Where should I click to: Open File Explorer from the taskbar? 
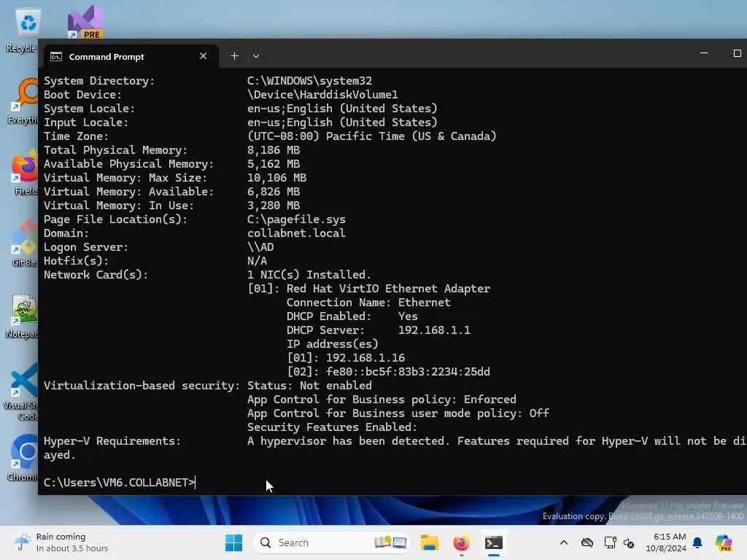(429, 542)
